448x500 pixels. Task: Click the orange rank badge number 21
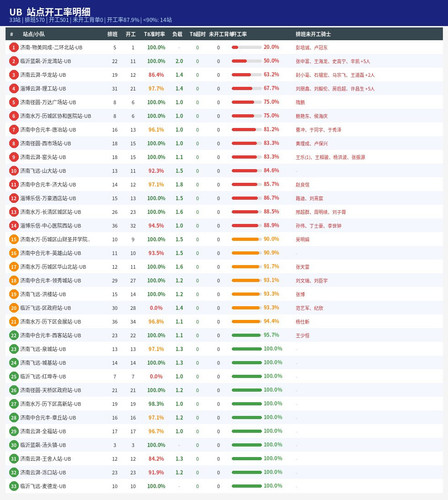coord(14,322)
